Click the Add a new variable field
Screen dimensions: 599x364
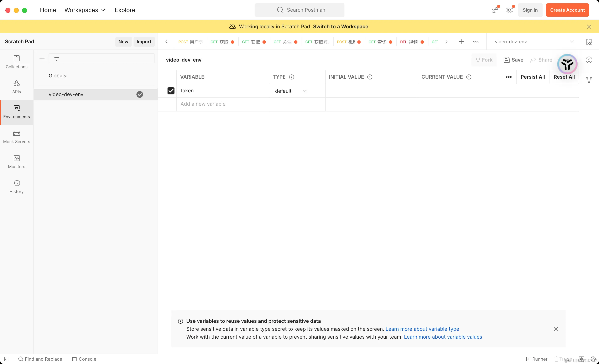pos(222,104)
